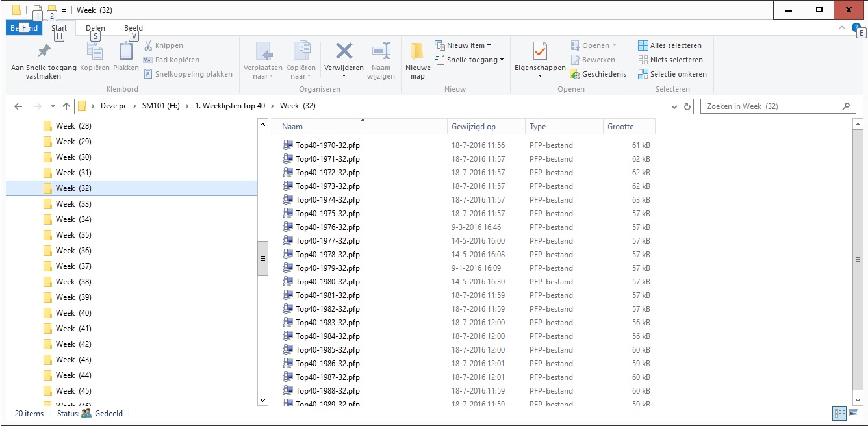Open address bar history dropdown arrow
The width and height of the screenshot is (868, 426).
674,106
